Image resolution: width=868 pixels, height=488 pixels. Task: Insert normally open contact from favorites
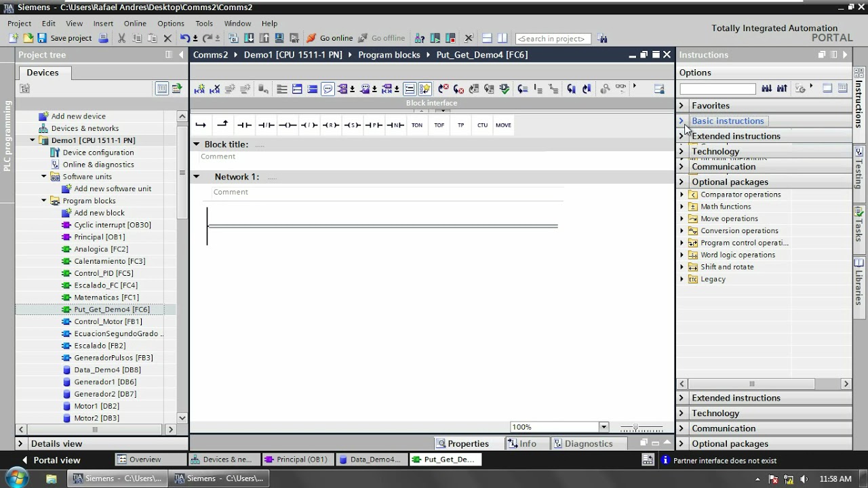244,125
